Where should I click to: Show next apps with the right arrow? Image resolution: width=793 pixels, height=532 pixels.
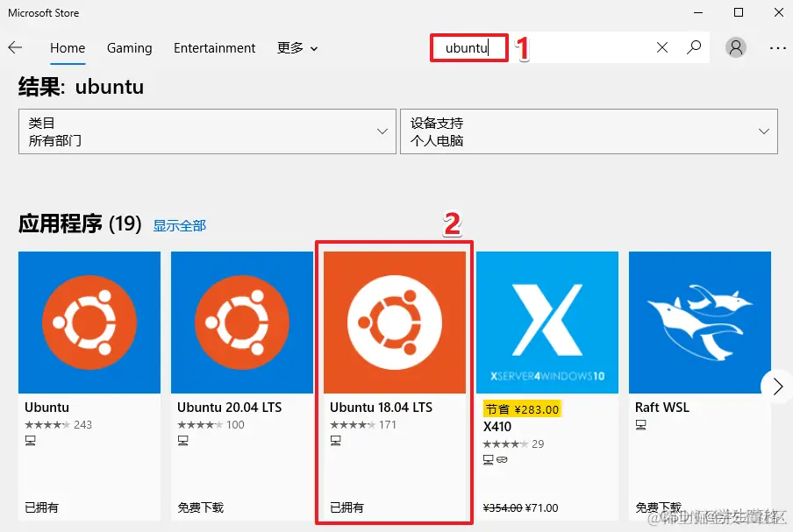pos(777,387)
